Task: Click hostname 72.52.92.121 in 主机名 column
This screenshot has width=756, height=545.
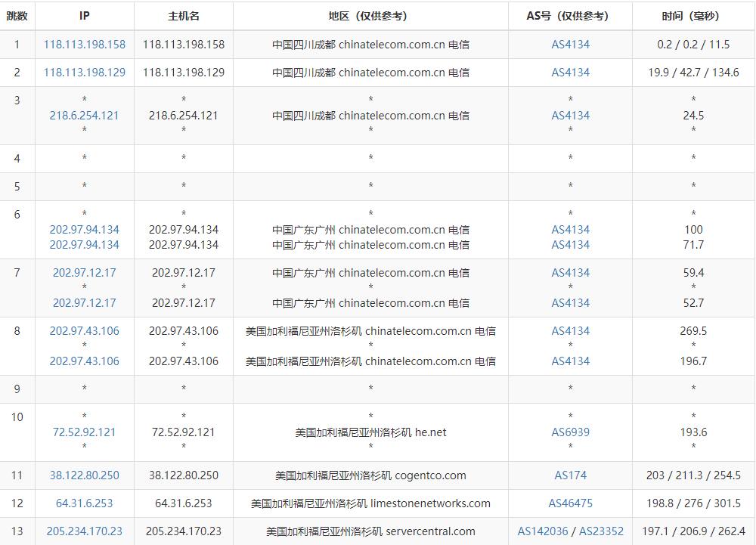Action: click(184, 432)
